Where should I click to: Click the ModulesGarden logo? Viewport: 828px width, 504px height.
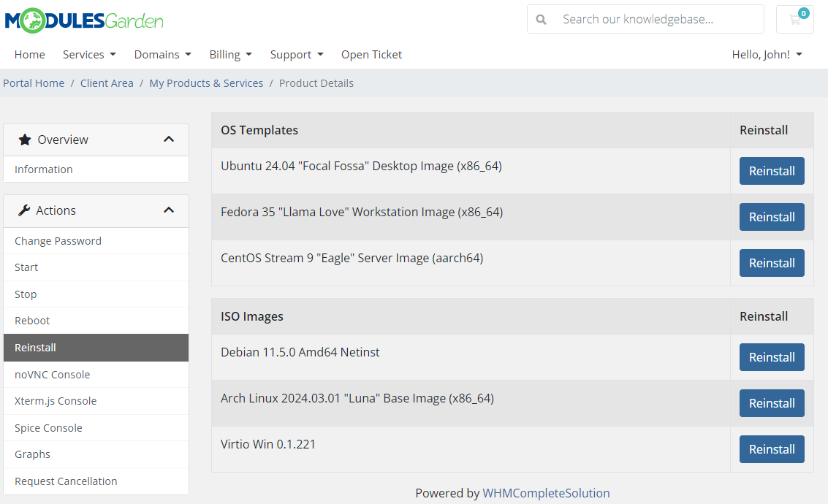click(83, 19)
